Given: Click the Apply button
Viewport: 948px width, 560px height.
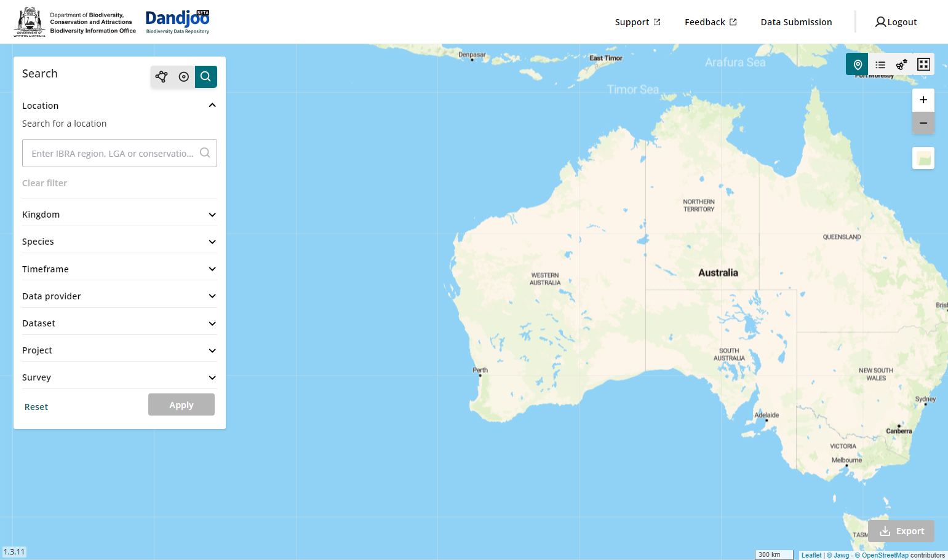Looking at the screenshot, I should tap(181, 404).
